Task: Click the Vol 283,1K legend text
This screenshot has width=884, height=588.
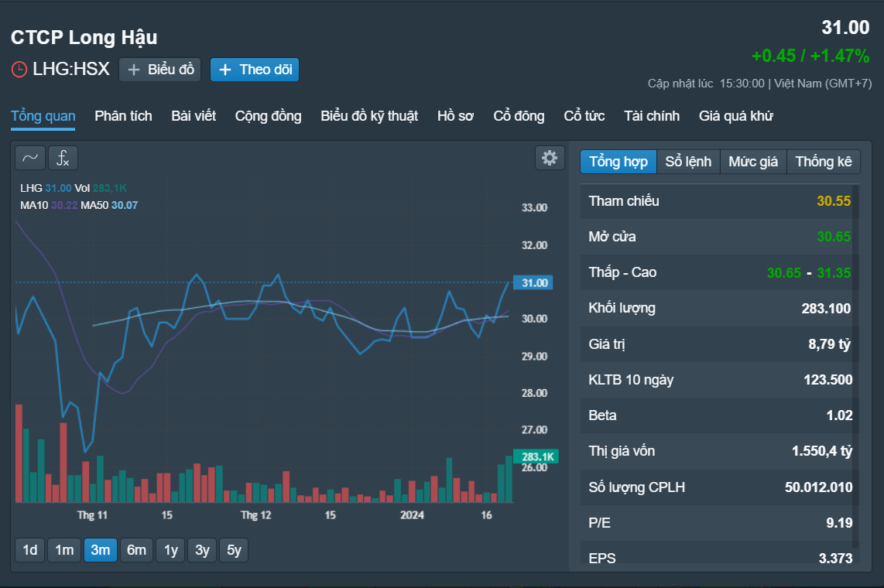Action: tap(101, 188)
